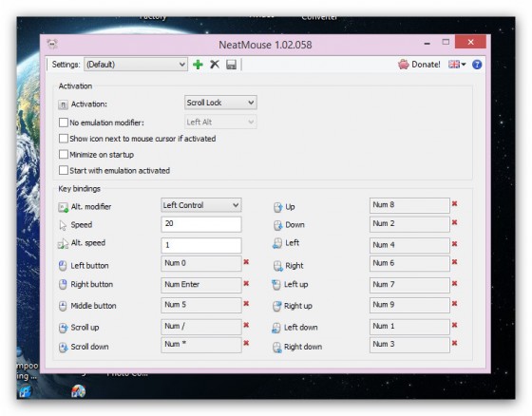Click the Activation key icon

click(x=63, y=104)
